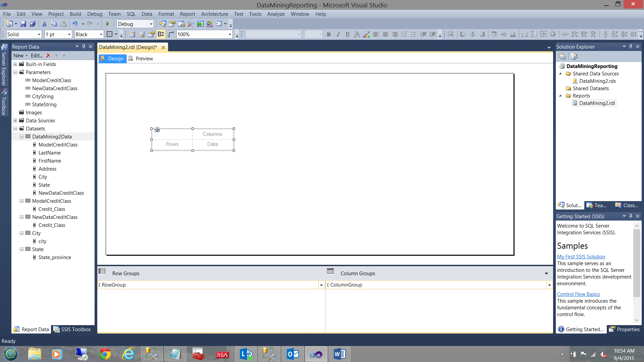Screen dimensions: 644x362
Task: Open the Architecture menu
Action: pos(214,14)
